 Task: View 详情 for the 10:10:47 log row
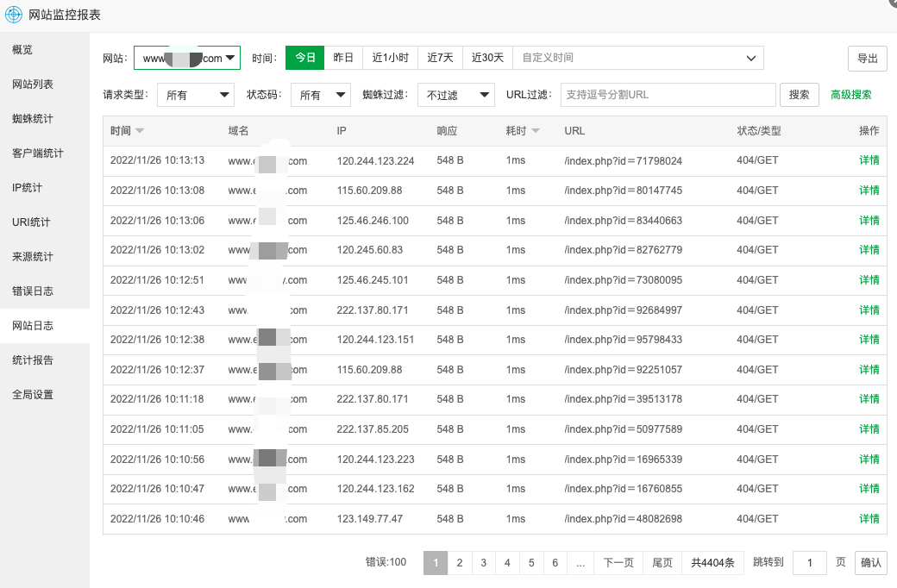[x=869, y=489]
